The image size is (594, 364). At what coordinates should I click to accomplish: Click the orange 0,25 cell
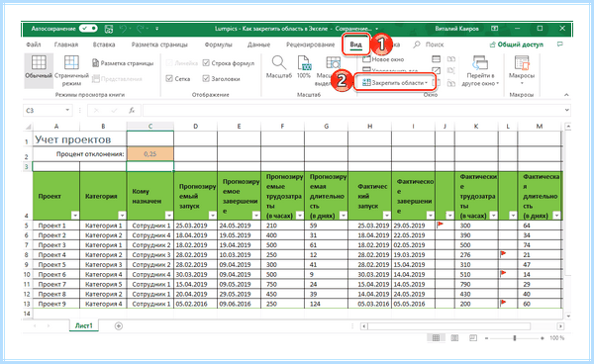(150, 154)
